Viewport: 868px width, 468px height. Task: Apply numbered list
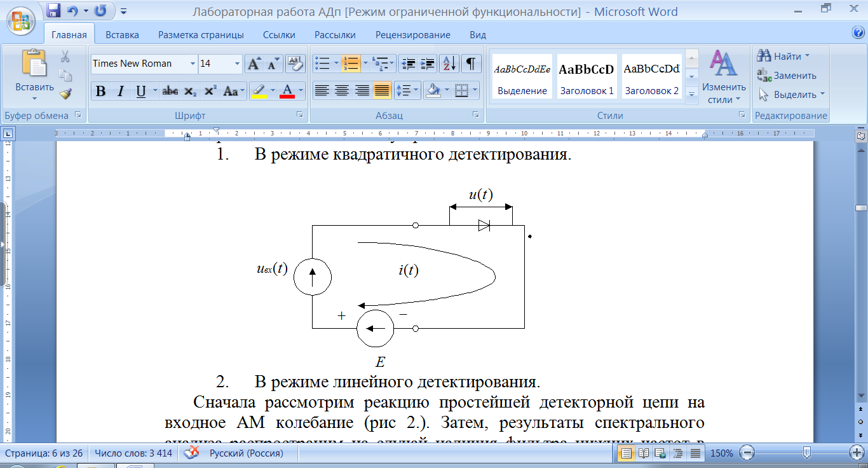coord(350,64)
